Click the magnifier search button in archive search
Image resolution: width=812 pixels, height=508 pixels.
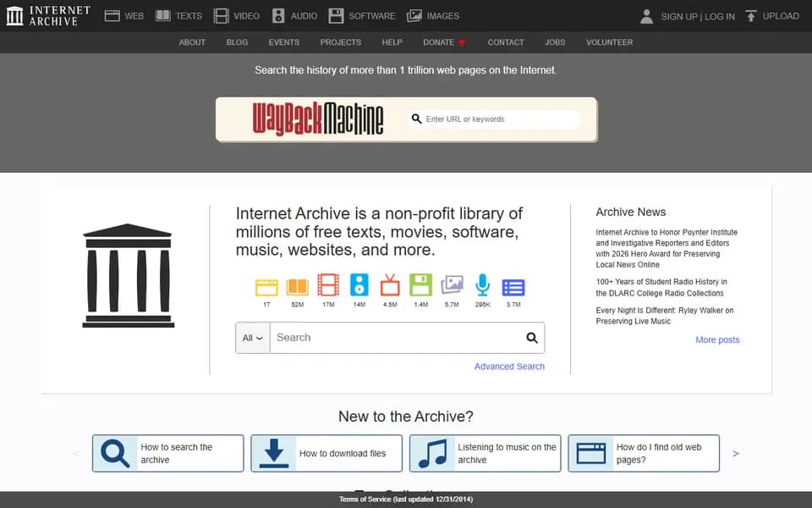(x=532, y=338)
